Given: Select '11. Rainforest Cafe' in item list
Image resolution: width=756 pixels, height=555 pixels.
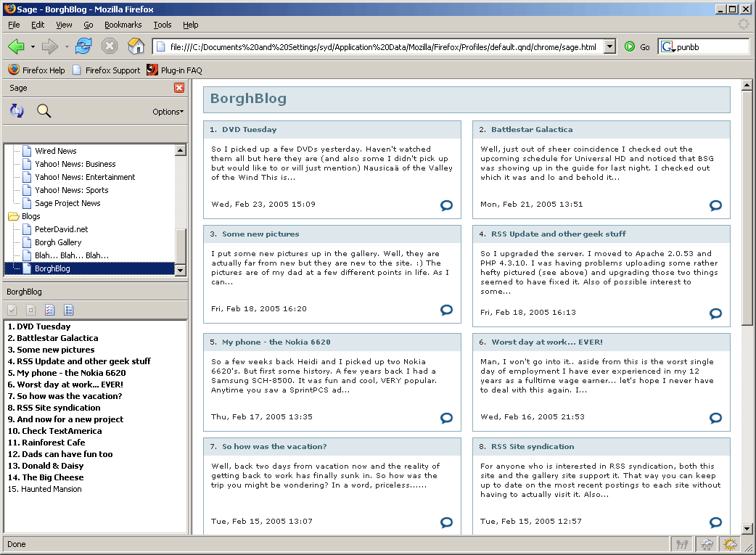Looking at the screenshot, I should [46, 442].
